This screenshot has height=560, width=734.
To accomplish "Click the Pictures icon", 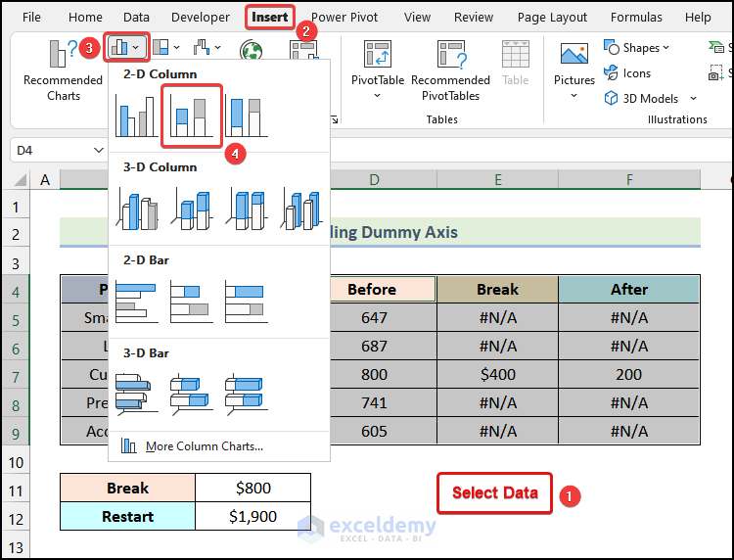I will click(574, 54).
